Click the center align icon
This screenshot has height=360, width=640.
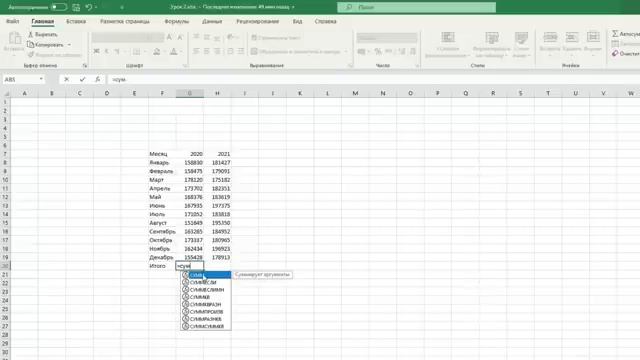pyautogui.click(x=207, y=51)
